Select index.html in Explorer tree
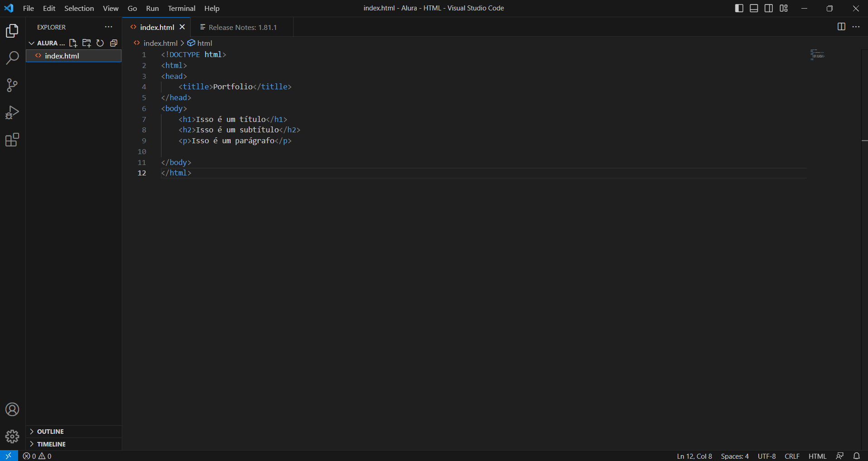Screen dimensions: 868x461 pyautogui.click(x=73, y=56)
